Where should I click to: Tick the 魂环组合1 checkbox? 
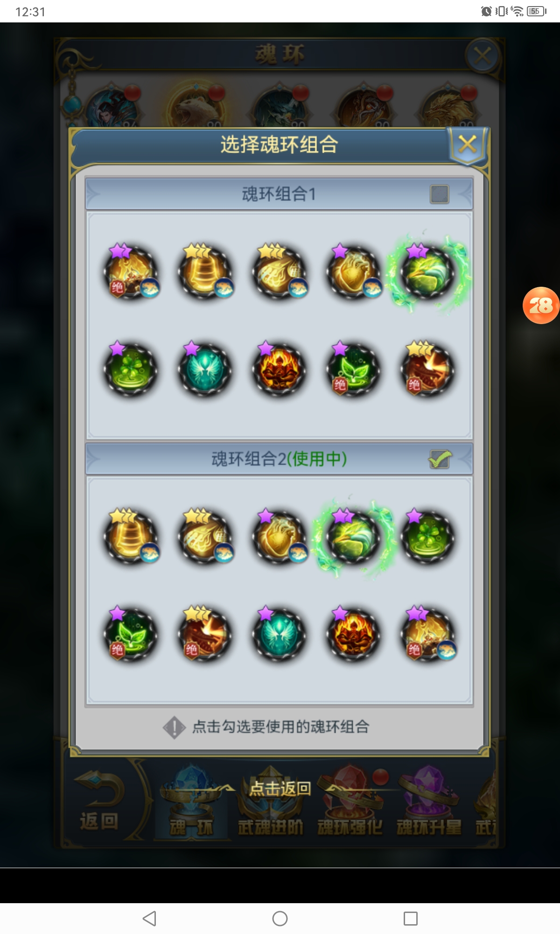tap(439, 194)
